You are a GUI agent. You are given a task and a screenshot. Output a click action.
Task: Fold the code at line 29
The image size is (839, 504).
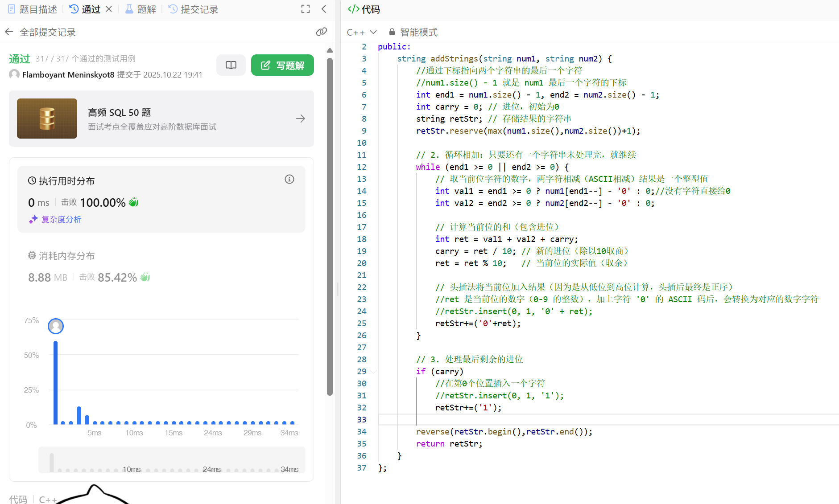point(374,371)
